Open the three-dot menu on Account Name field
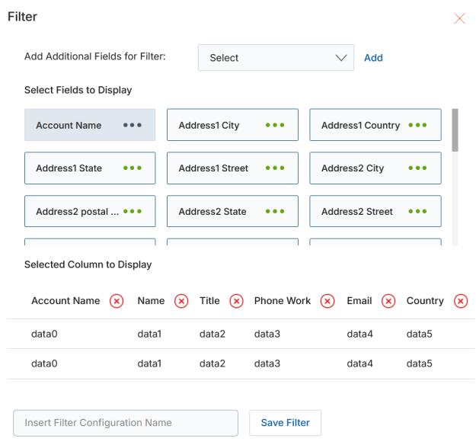This screenshot has width=476, height=448. (x=133, y=125)
